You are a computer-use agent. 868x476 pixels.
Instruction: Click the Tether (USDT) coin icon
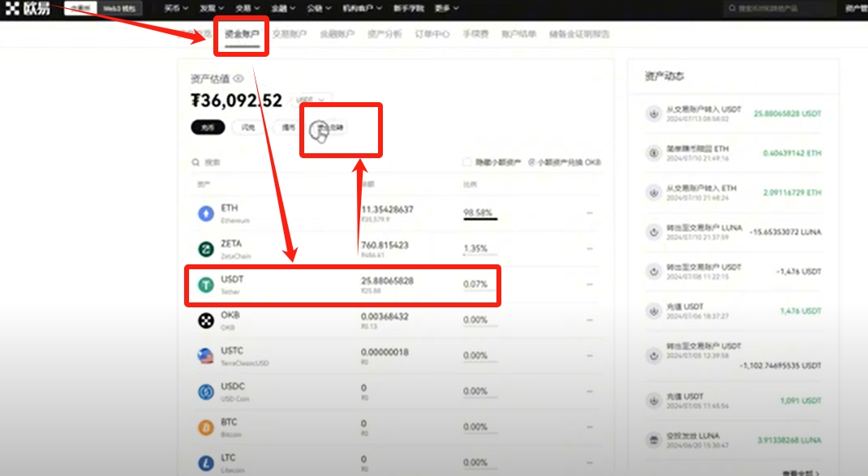pyautogui.click(x=206, y=285)
